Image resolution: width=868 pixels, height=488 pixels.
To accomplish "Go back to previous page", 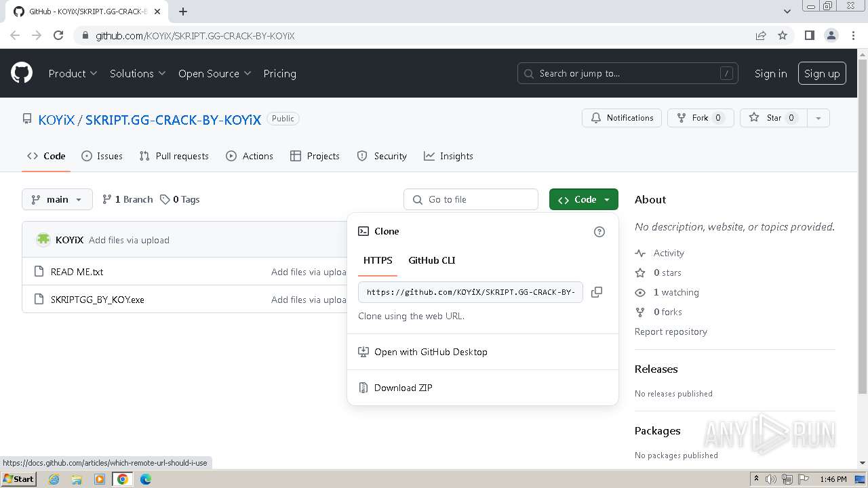I will click(15, 35).
